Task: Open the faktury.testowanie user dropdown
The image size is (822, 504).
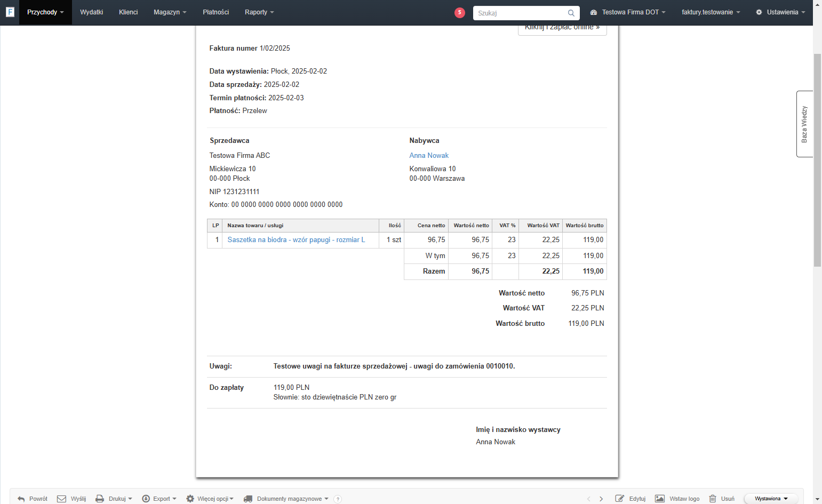Action: pos(711,12)
